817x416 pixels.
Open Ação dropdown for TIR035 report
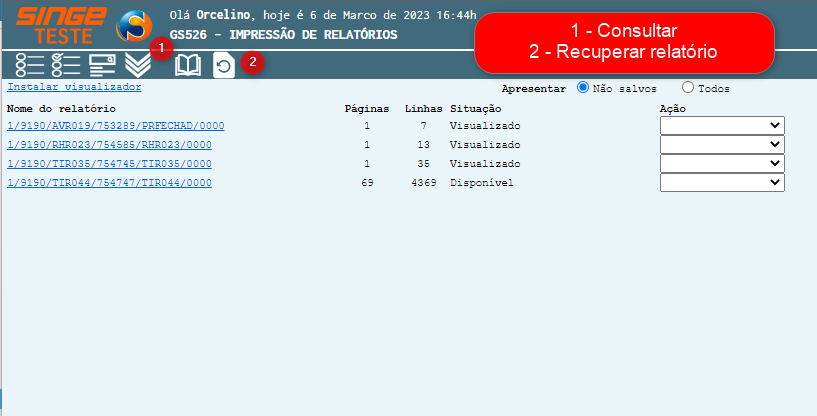[721, 163]
